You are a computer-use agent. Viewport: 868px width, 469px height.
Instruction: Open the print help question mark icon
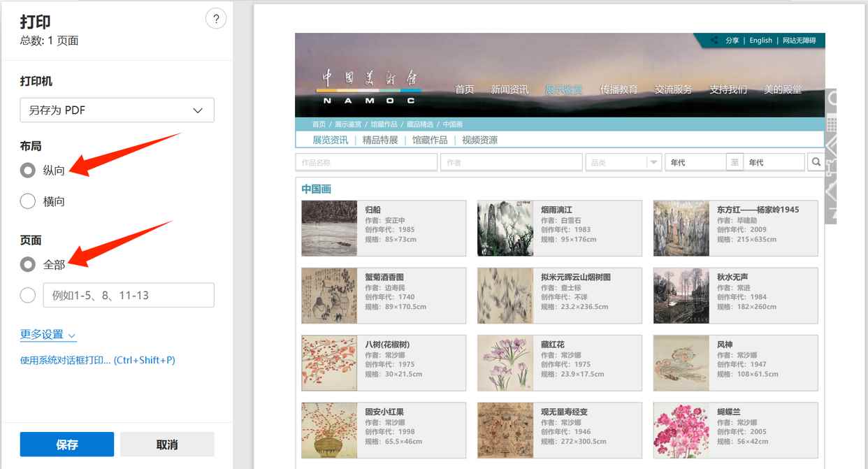click(x=216, y=19)
